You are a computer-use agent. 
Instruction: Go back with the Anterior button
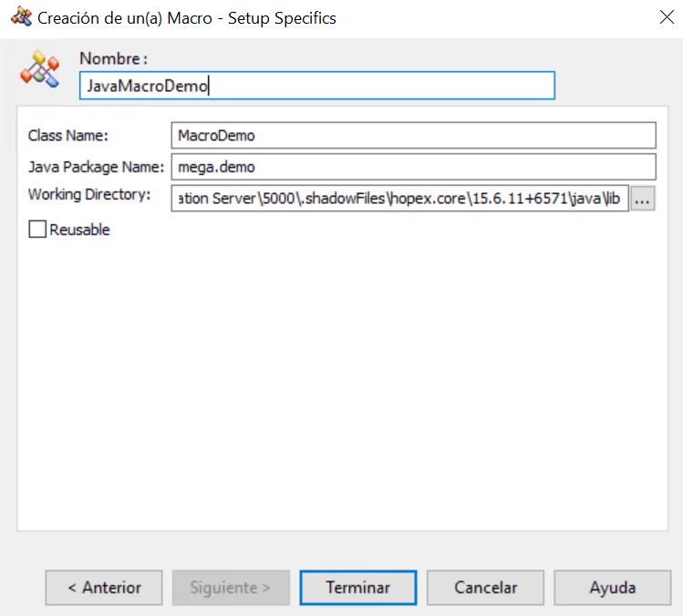pyautogui.click(x=104, y=588)
